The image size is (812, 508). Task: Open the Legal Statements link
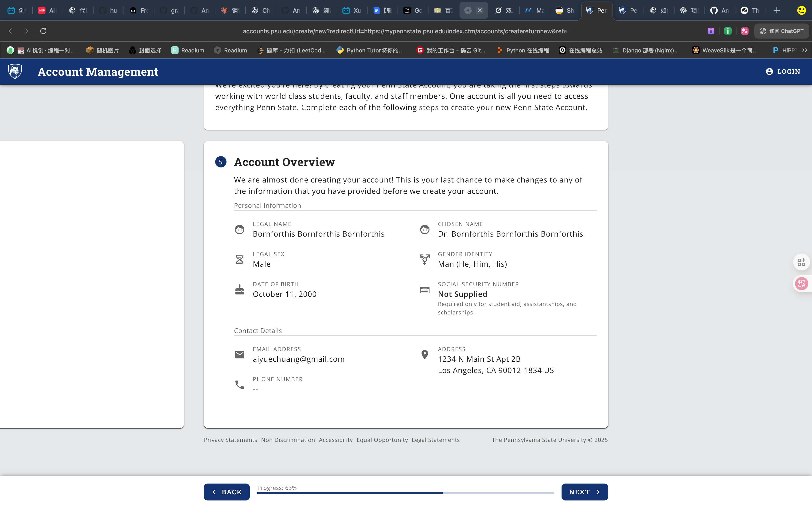(x=436, y=440)
